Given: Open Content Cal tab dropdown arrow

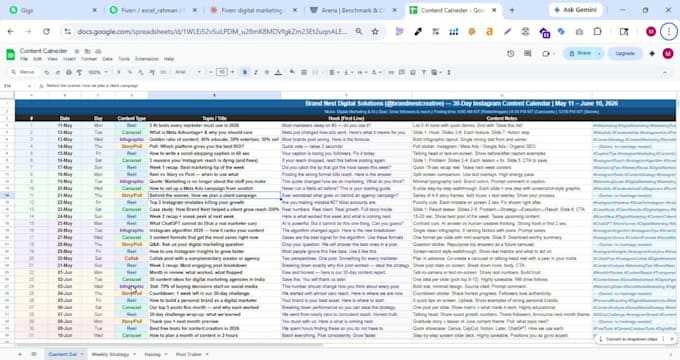Looking at the screenshot, I should (82, 354).
